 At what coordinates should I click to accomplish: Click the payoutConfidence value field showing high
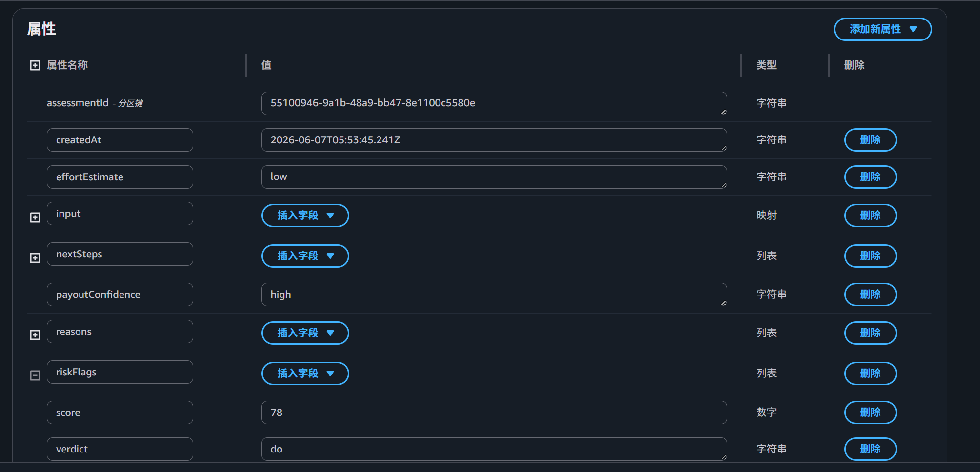click(x=494, y=295)
